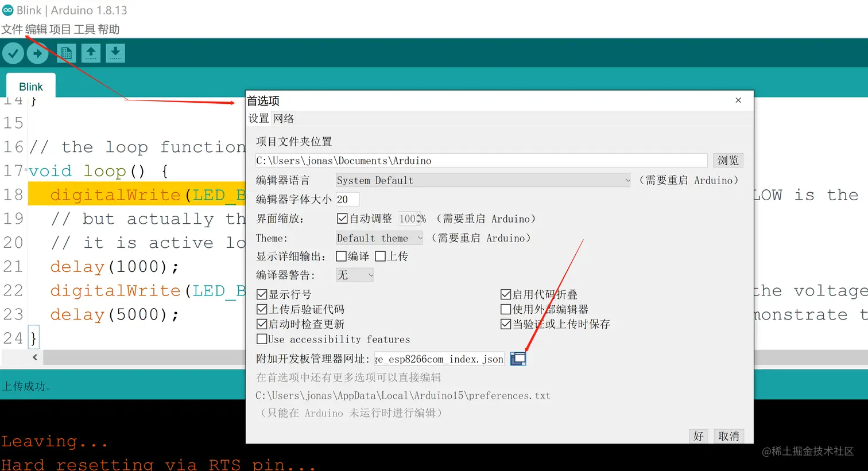Click the '// the loop function' comment
The height and width of the screenshot is (471, 868).
[x=137, y=146]
